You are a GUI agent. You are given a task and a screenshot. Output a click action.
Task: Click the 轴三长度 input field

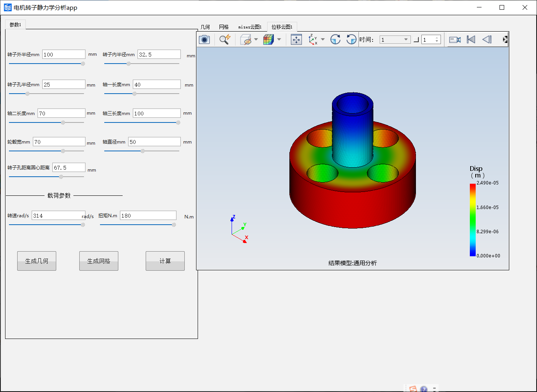coord(157,114)
